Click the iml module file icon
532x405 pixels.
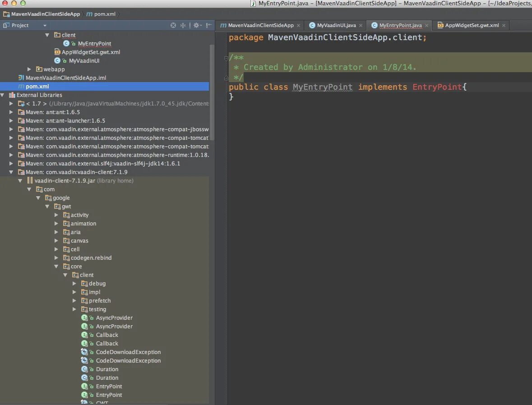pos(21,78)
